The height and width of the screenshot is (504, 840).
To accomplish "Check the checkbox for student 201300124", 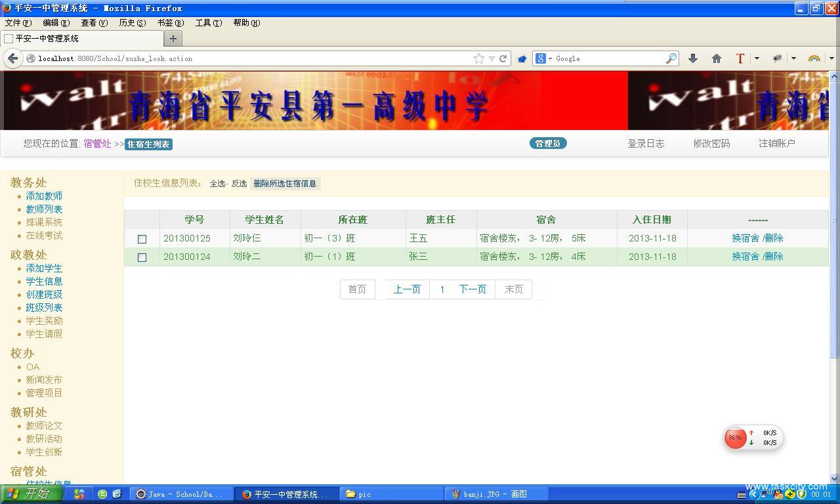I will [x=142, y=257].
